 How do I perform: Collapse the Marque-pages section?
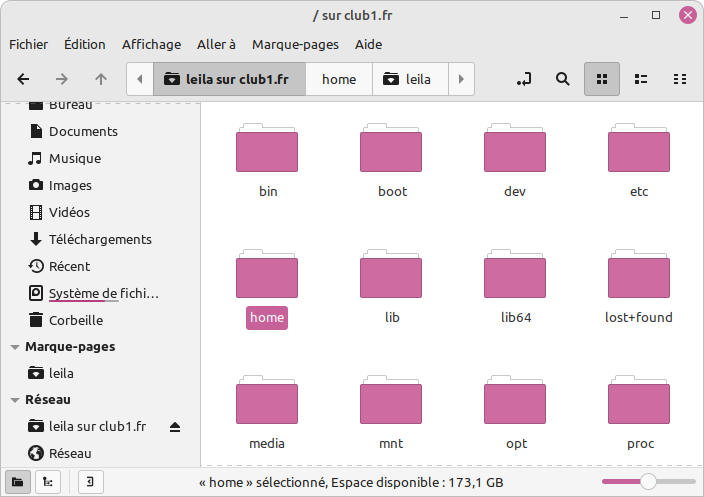coord(15,347)
